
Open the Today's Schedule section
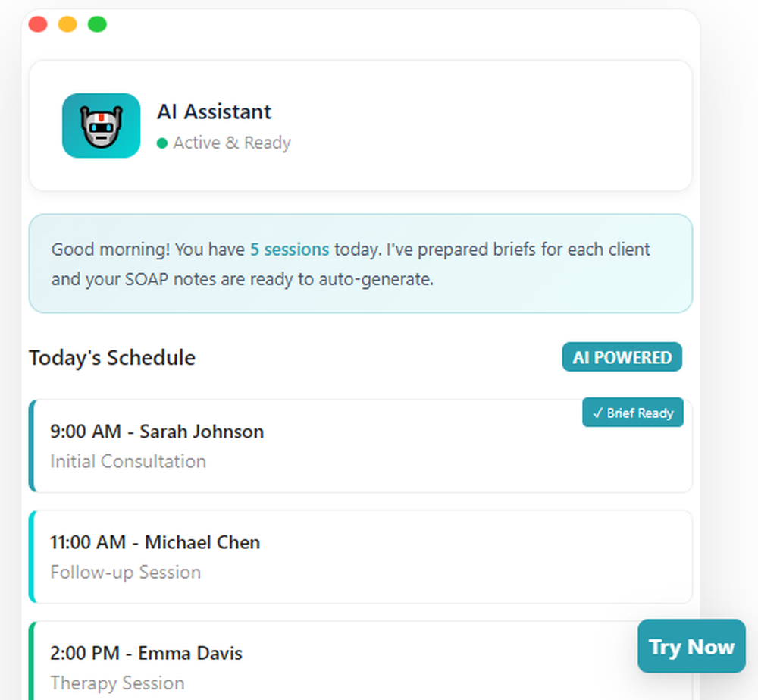(111, 356)
